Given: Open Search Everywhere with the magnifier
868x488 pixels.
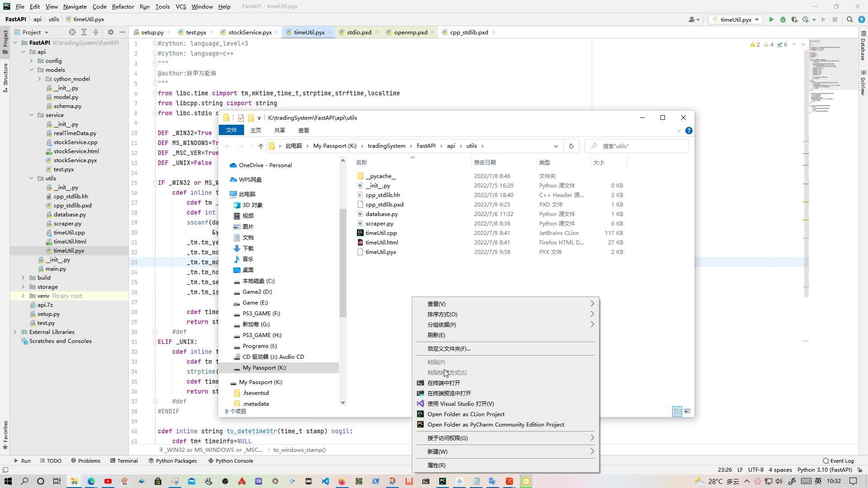Looking at the screenshot, I should click(850, 19).
